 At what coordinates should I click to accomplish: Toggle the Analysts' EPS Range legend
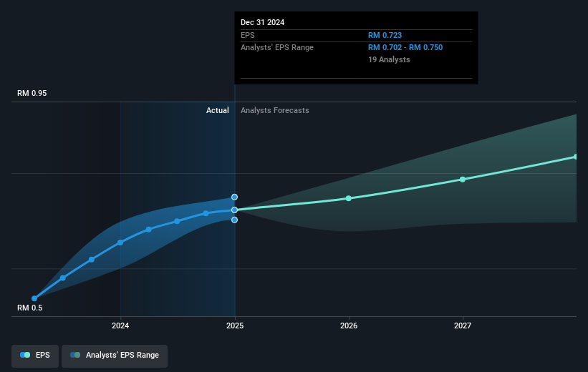pyautogui.click(x=115, y=356)
